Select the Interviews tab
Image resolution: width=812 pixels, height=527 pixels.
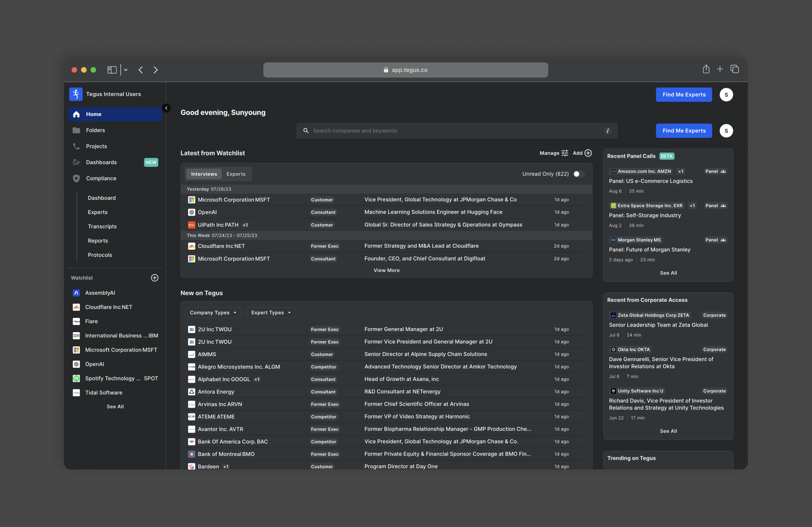point(204,174)
